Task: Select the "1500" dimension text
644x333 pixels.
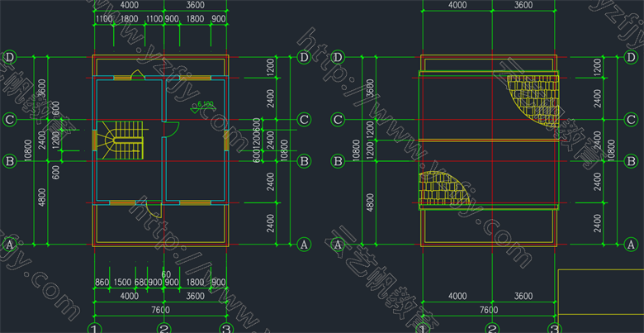Action: coord(122,283)
